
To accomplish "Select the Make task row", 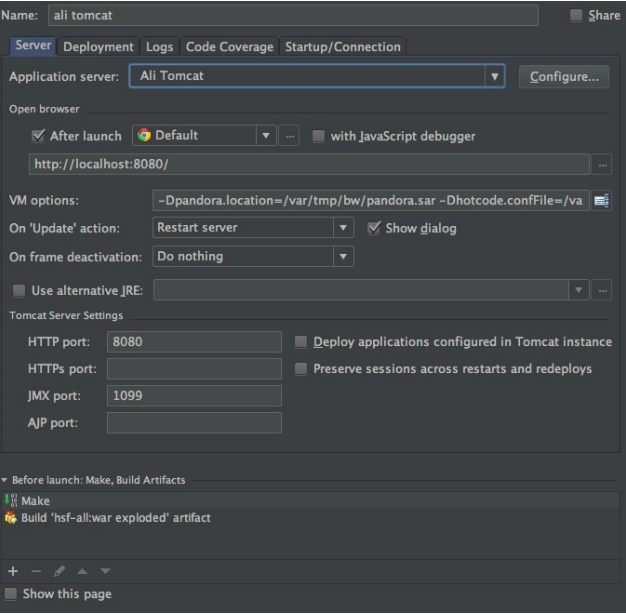I will pyautogui.click(x=310, y=500).
